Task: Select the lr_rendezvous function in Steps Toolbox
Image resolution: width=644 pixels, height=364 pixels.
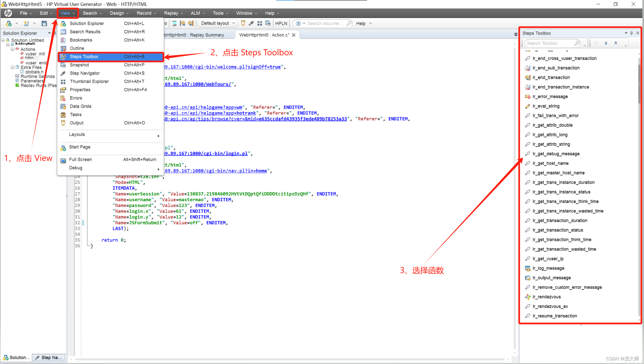Action: click(547, 297)
